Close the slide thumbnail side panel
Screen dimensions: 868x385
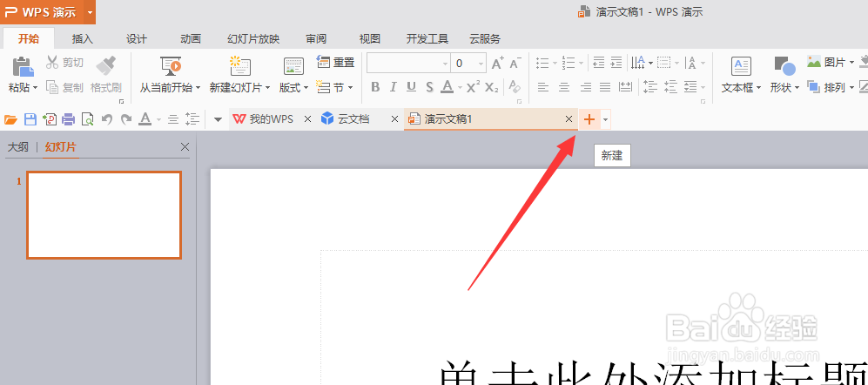(x=185, y=147)
